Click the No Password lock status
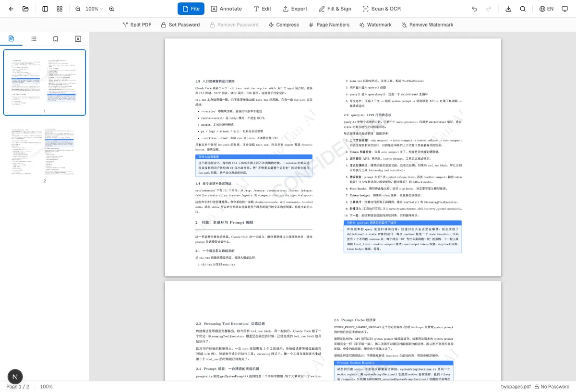576x392 pixels. [552, 387]
